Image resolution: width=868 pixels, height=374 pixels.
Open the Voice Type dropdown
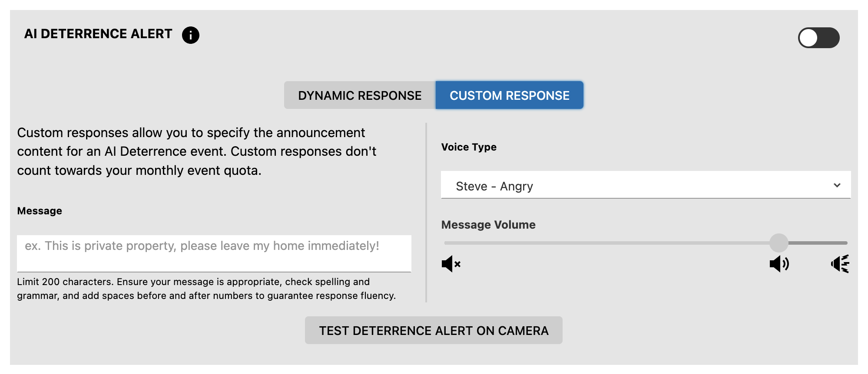pyautogui.click(x=646, y=185)
